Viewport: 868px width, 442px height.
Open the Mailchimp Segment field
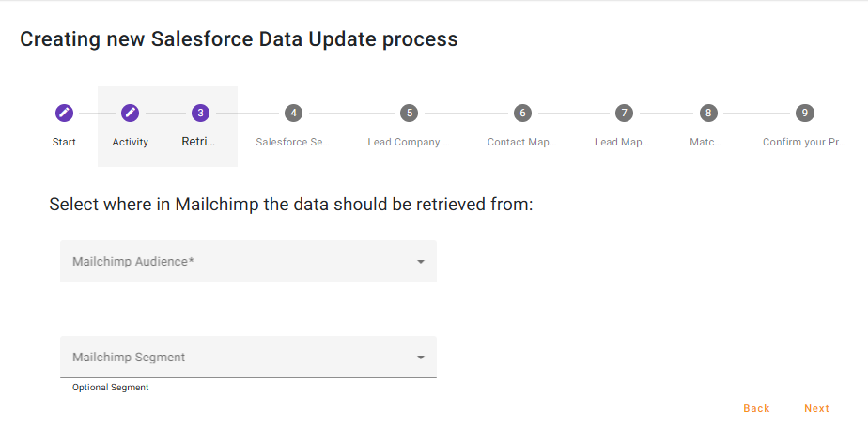pyautogui.click(x=235, y=358)
